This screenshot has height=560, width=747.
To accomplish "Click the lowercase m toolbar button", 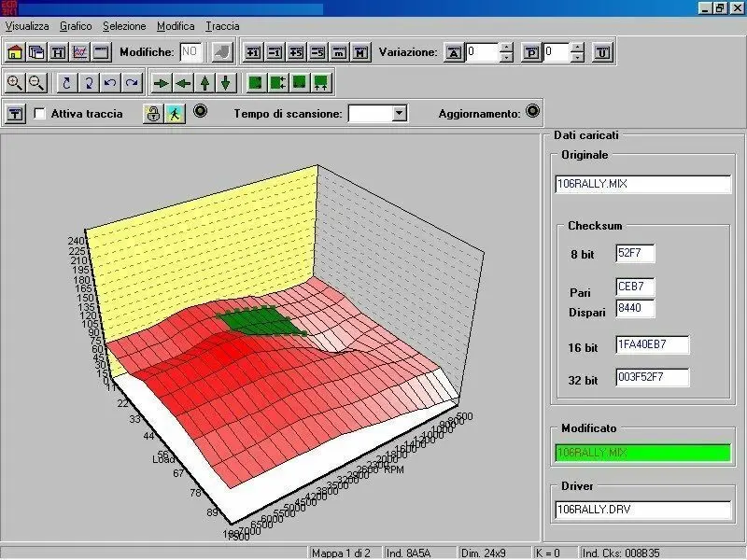I will click(339, 52).
